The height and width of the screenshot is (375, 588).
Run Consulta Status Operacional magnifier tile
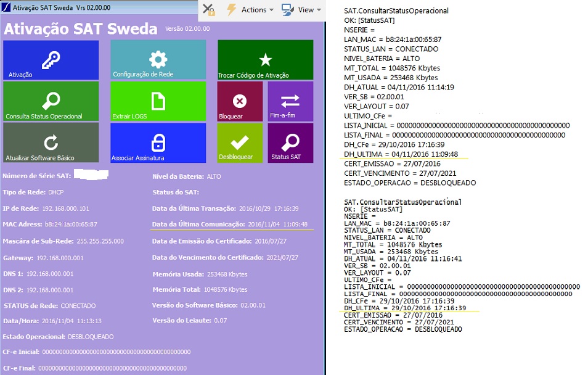[x=51, y=101]
